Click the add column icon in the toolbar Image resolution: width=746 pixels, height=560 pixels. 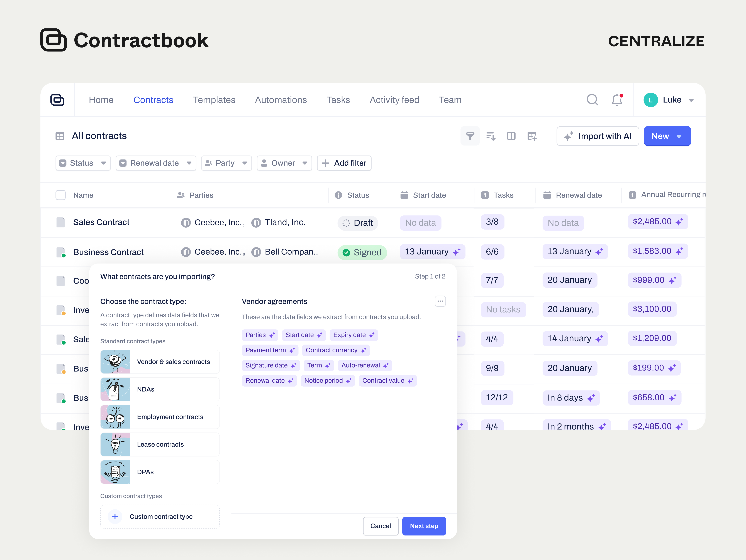pyautogui.click(x=532, y=136)
